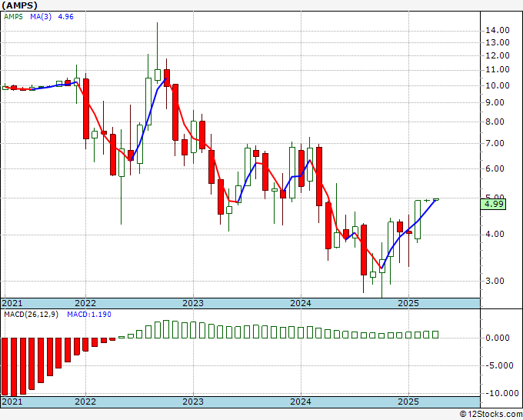Click 2022 on the MACD timeline
This screenshot has height=420, width=523.
pyautogui.click(x=85, y=402)
